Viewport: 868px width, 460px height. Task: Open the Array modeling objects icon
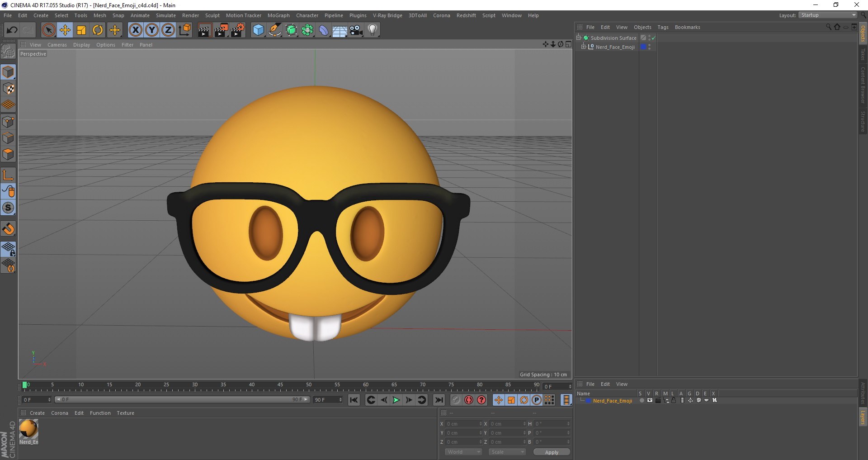(x=307, y=30)
